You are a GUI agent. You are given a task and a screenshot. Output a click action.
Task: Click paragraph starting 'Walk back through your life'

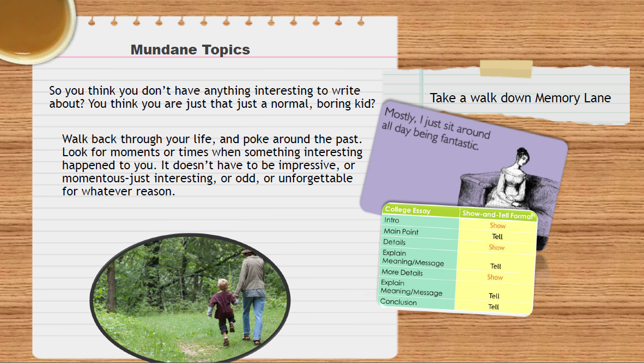tap(212, 165)
